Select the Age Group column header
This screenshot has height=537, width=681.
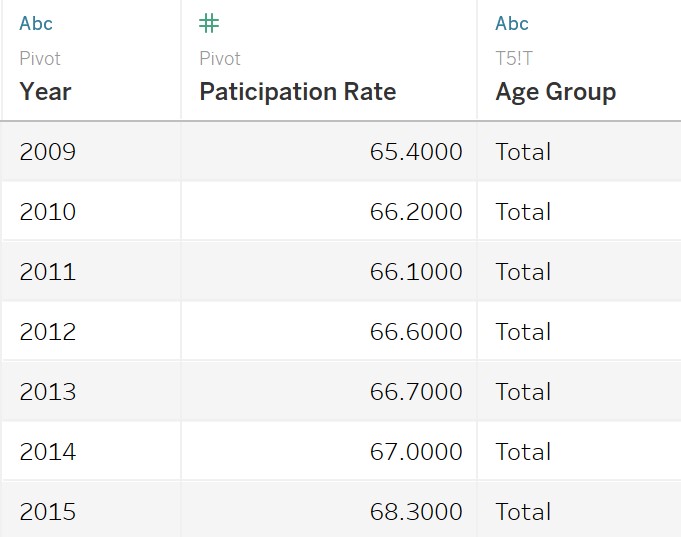555,92
